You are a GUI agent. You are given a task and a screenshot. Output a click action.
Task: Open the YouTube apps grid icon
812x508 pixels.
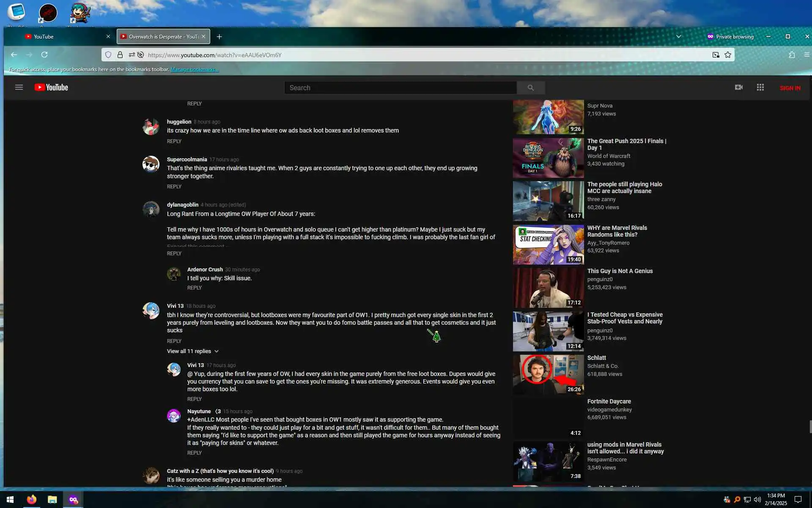point(760,87)
